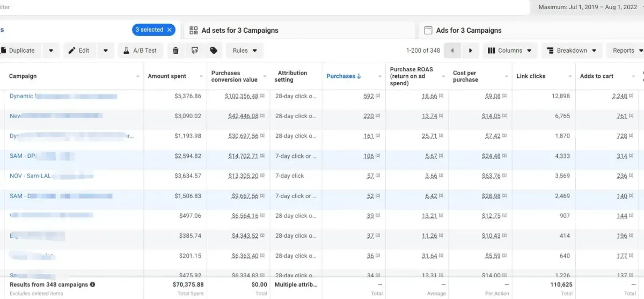
Task: Click the trash delete icon
Action: (175, 50)
